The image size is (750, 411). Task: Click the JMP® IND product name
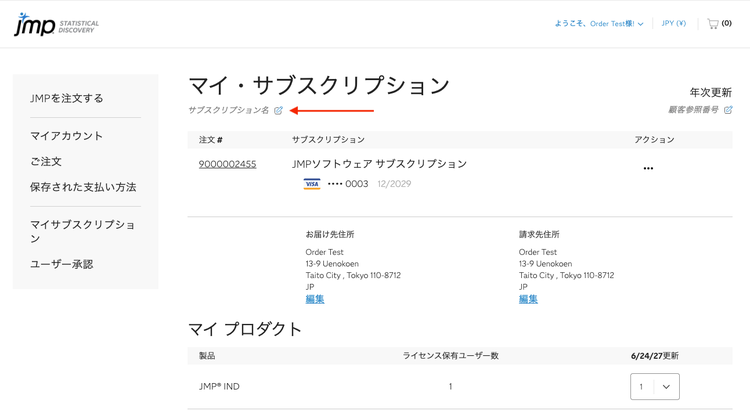click(219, 386)
